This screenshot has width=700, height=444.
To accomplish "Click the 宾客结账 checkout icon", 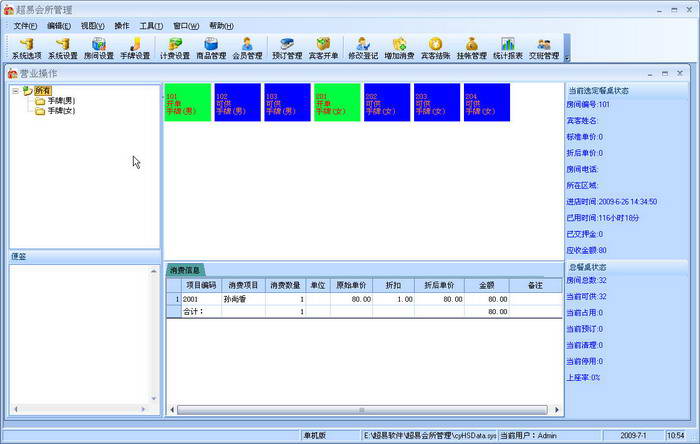I will [x=435, y=48].
